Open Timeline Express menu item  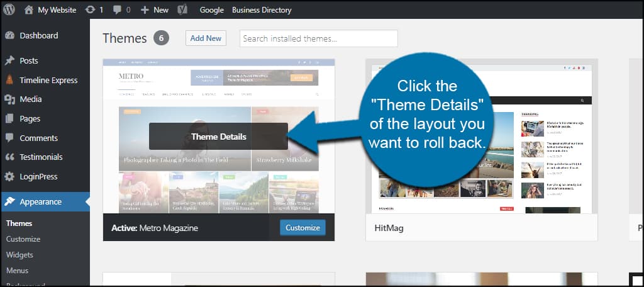pyautogui.click(x=48, y=80)
